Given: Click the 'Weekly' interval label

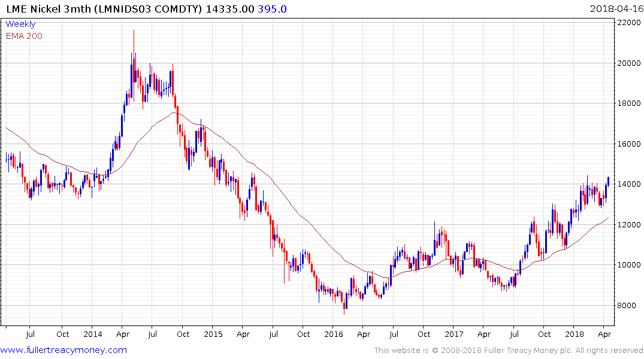Looking at the screenshot, I should [x=20, y=24].
